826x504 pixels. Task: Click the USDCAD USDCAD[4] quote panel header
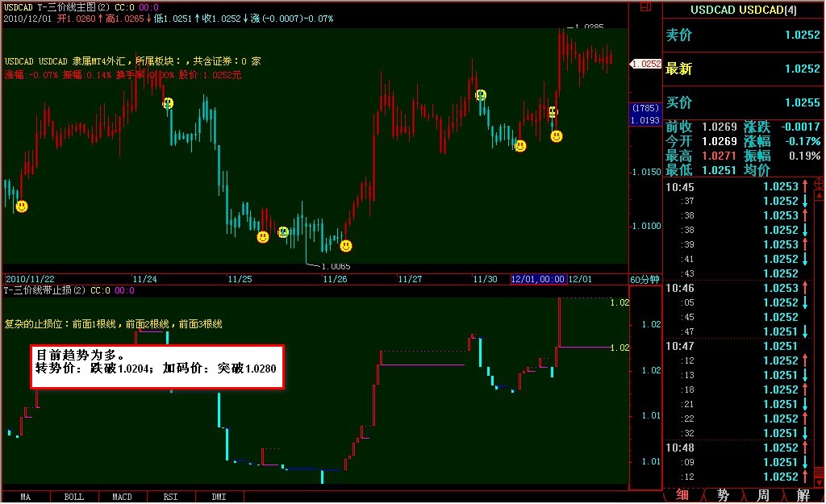pos(743,10)
